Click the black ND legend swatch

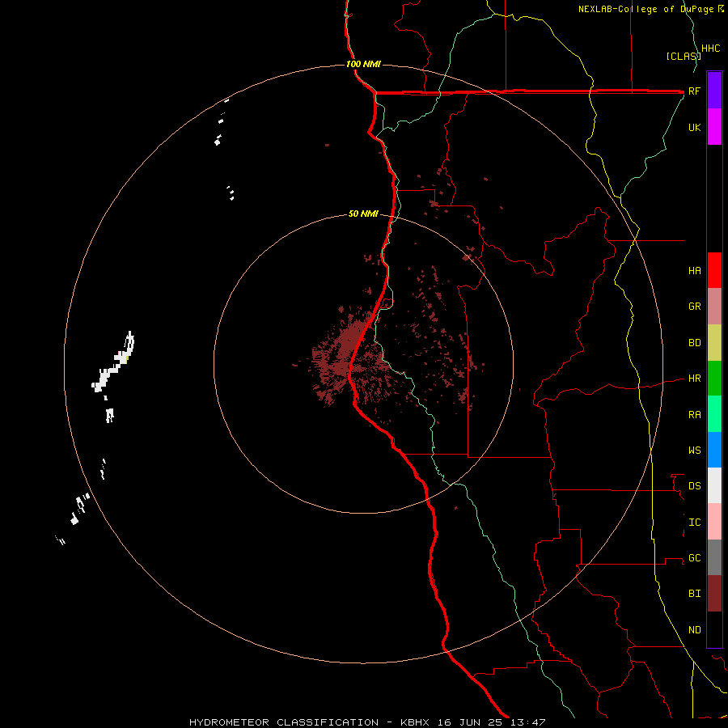pos(714,629)
